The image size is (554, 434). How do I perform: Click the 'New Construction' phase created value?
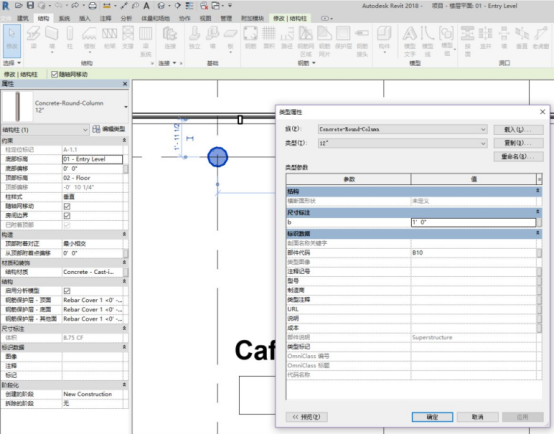pyautogui.click(x=93, y=394)
